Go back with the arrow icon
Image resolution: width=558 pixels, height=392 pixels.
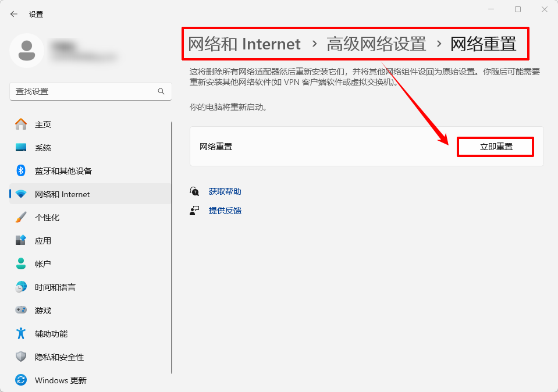[x=14, y=14]
